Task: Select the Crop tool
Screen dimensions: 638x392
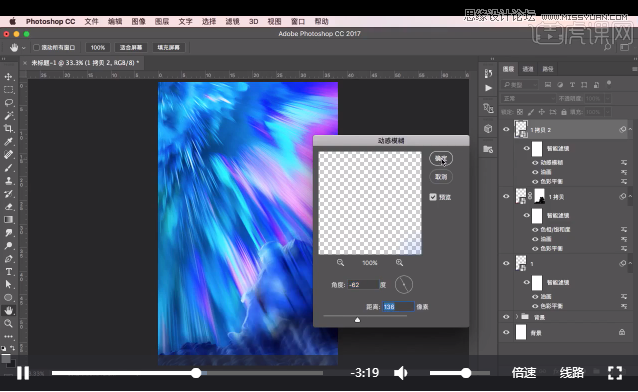Action: [x=9, y=128]
